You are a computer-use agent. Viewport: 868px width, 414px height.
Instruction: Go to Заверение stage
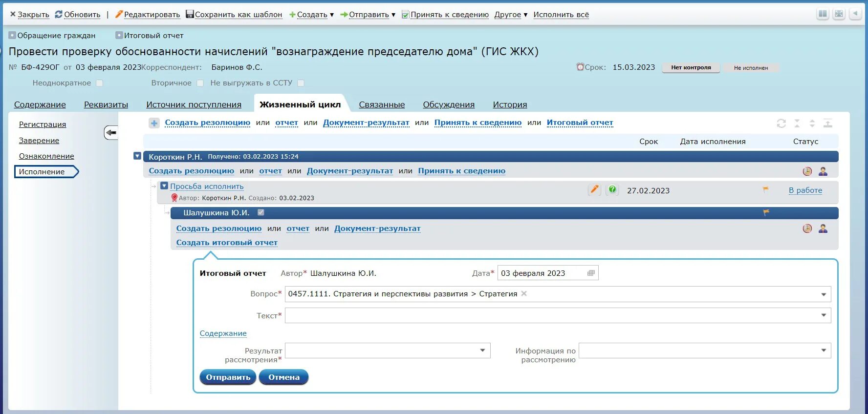pyautogui.click(x=39, y=141)
